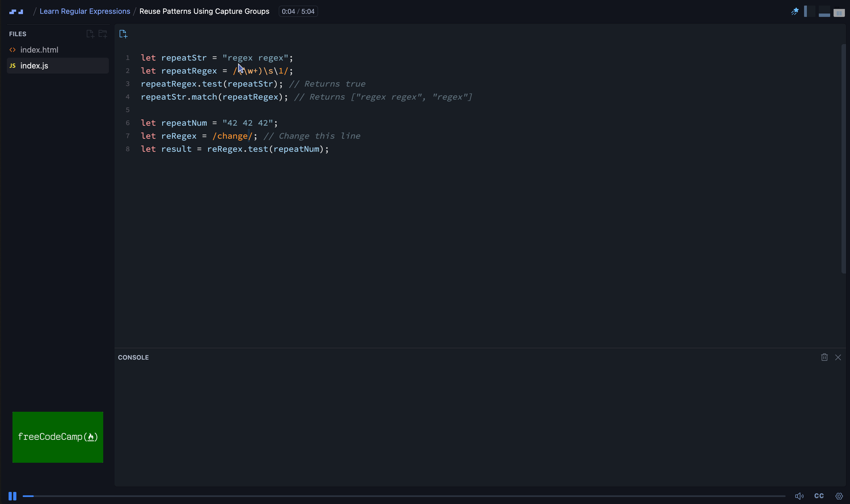Click the freeCodeCamp instructor thumbnail
Screen dimensions: 850x504
pyautogui.click(x=58, y=437)
